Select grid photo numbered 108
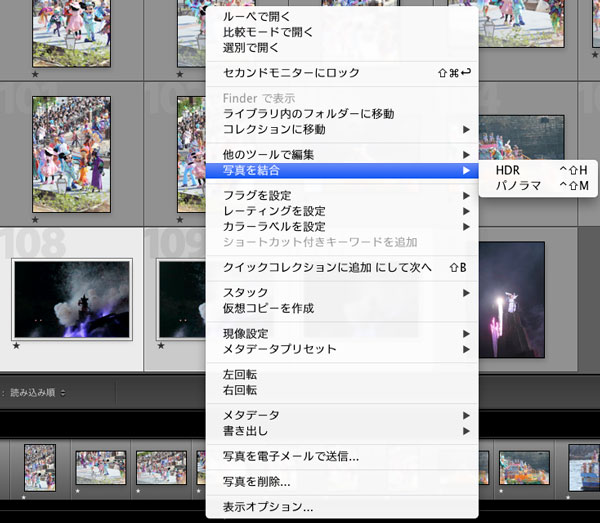The width and height of the screenshot is (600, 523). (x=72, y=300)
